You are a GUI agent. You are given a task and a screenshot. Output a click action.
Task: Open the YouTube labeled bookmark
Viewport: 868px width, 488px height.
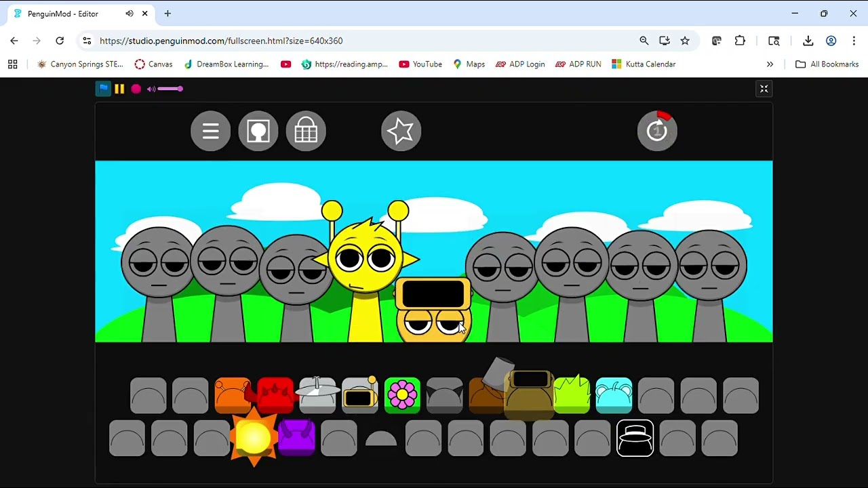[x=420, y=64]
